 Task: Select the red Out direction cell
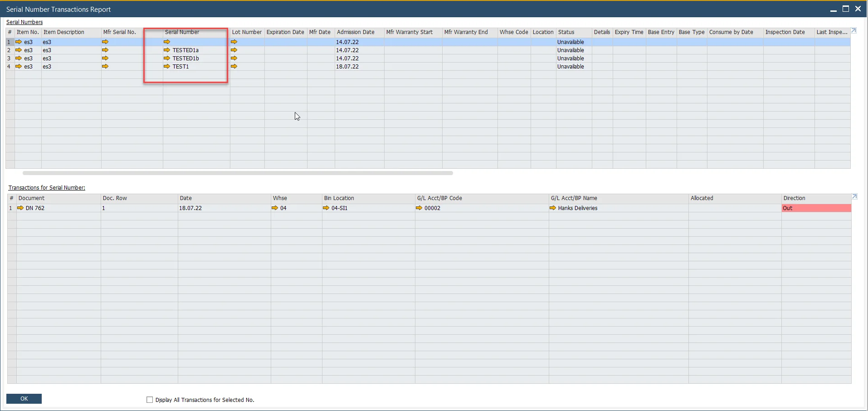point(816,208)
